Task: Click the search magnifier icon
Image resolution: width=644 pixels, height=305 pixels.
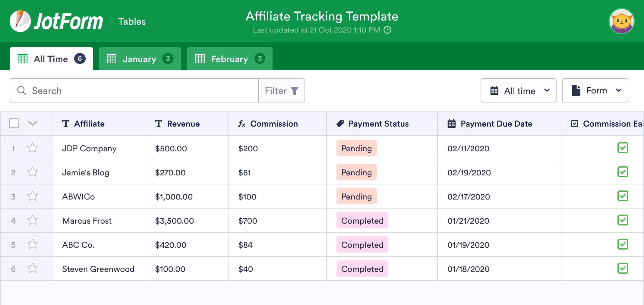Action: [21, 90]
